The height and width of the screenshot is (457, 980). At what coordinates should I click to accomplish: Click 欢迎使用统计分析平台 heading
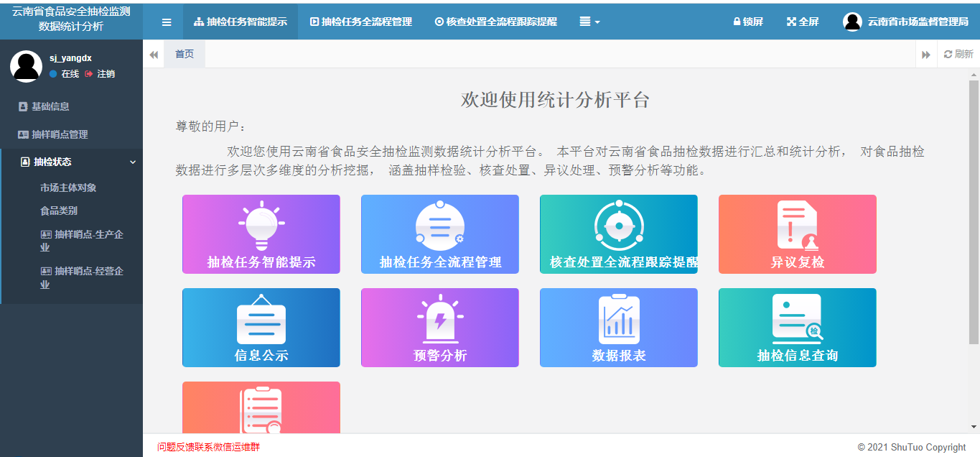click(555, 100)
